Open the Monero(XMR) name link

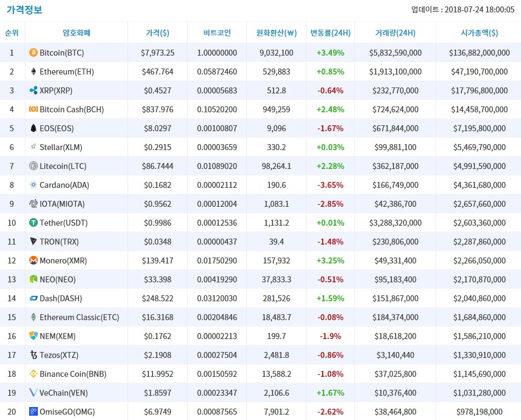(63, 261)
